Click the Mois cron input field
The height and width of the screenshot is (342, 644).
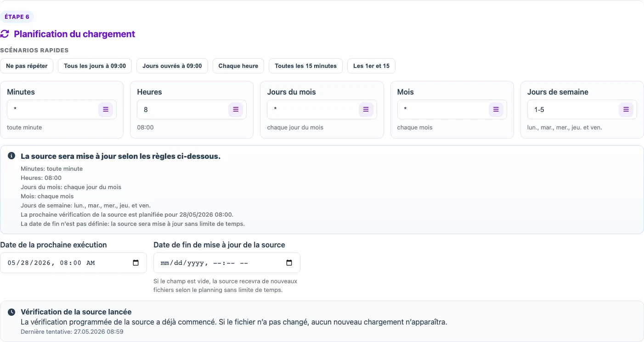coord(452,110)
